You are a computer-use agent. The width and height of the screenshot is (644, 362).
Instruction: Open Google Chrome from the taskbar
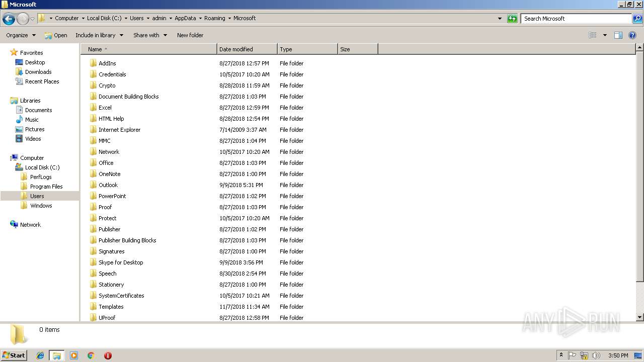point(91,355)
